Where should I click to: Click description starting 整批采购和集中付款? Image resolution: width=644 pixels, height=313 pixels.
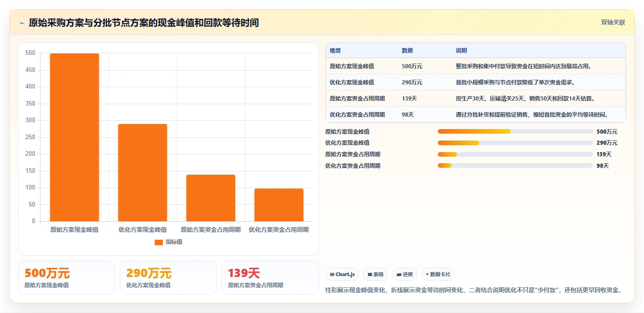523,66
